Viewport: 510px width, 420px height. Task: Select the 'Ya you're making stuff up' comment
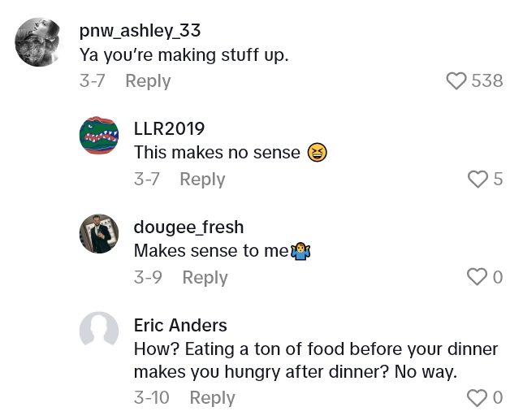pyautogui.click(x=184, y=55)
